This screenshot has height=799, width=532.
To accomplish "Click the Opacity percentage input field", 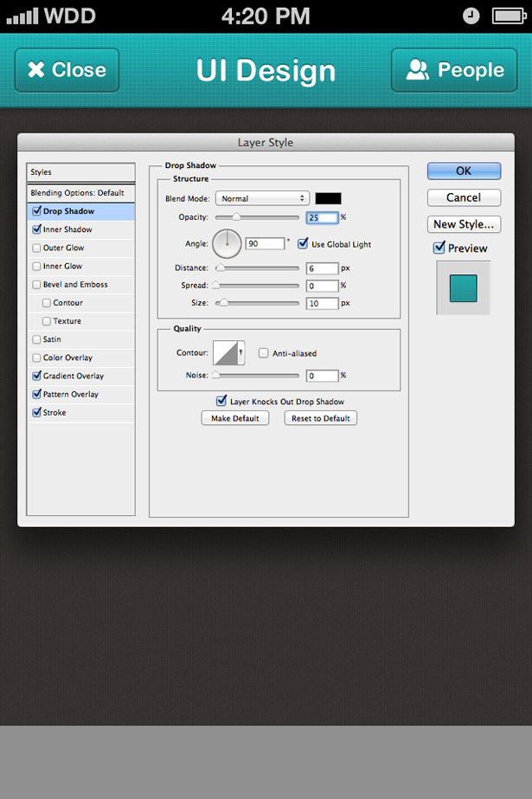I will (x=322, y=217).
